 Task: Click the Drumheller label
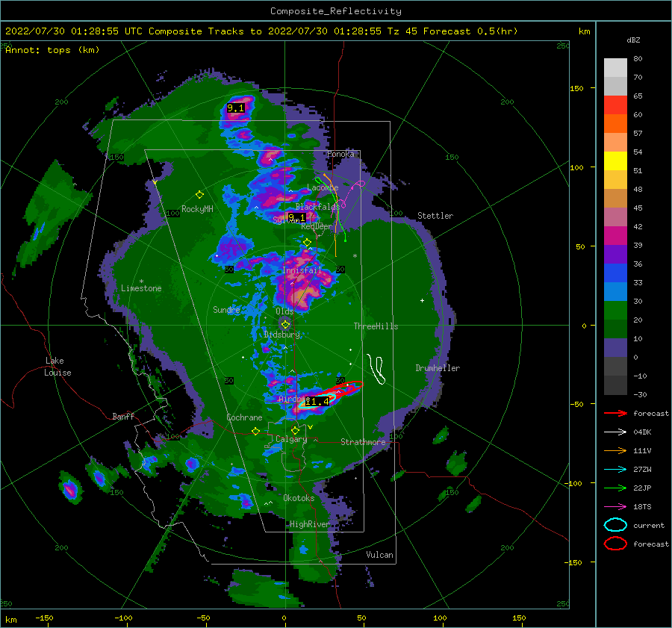[x=438, y=368]
